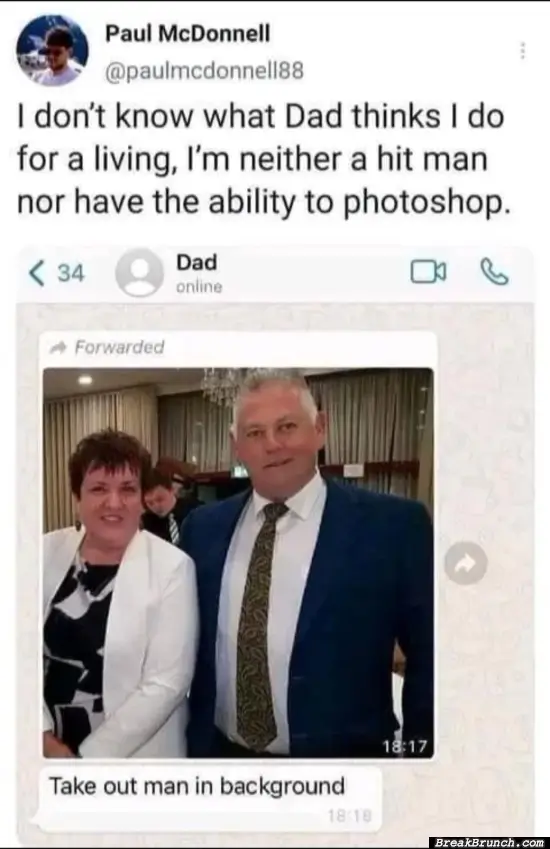Click the 18:18 message timestamp
Viewport: 550px width, 849px height.
[x=349, y=816]
